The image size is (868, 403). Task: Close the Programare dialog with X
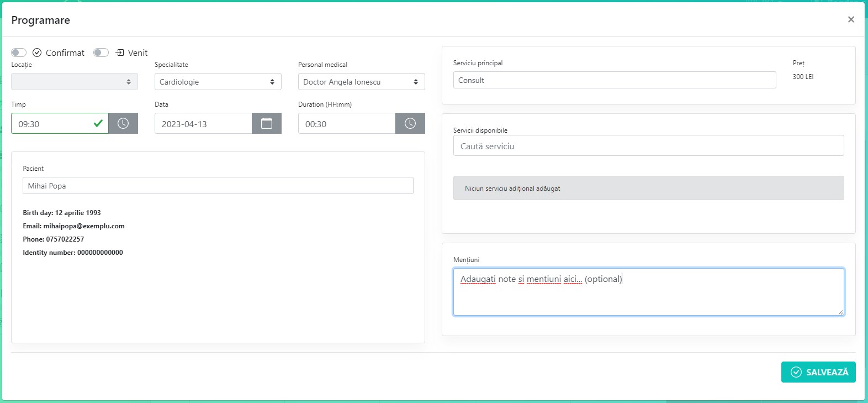click(x=850, y=19)
